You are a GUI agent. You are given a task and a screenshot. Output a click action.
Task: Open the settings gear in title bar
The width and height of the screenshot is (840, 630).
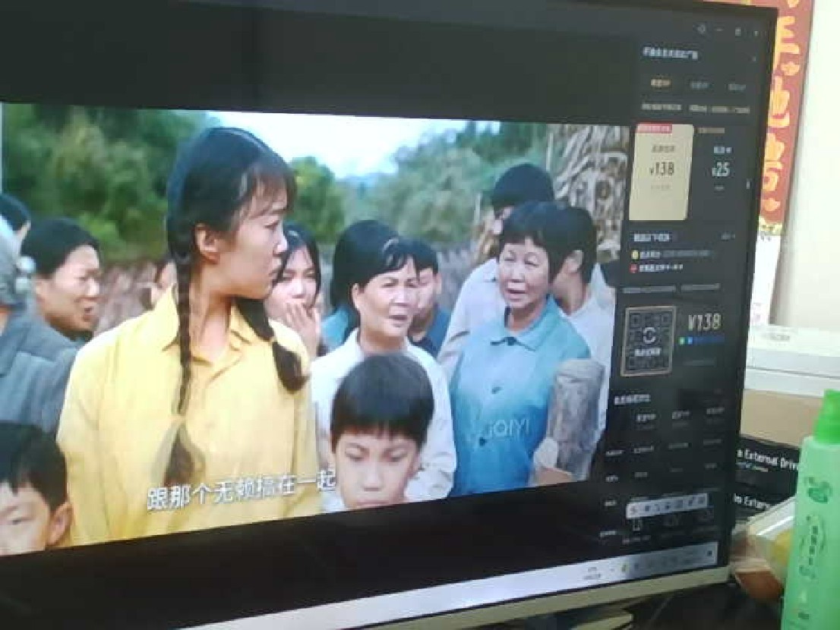point(701,30)
